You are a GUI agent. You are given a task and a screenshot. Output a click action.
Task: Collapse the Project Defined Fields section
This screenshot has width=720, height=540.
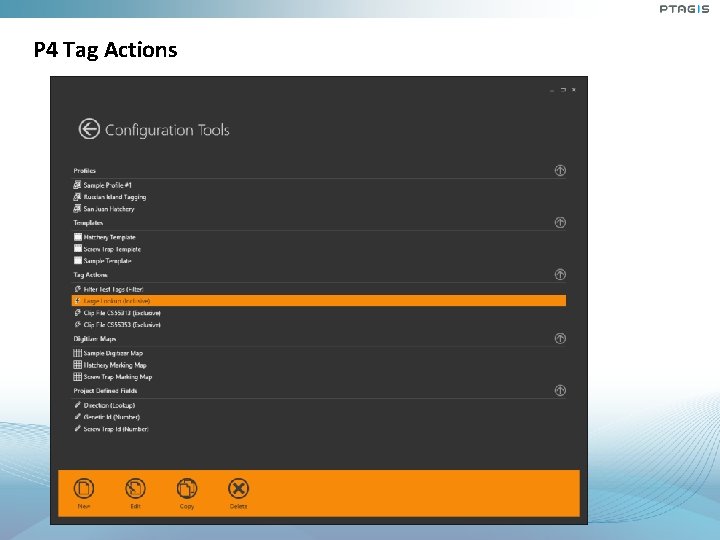(560, 391)
